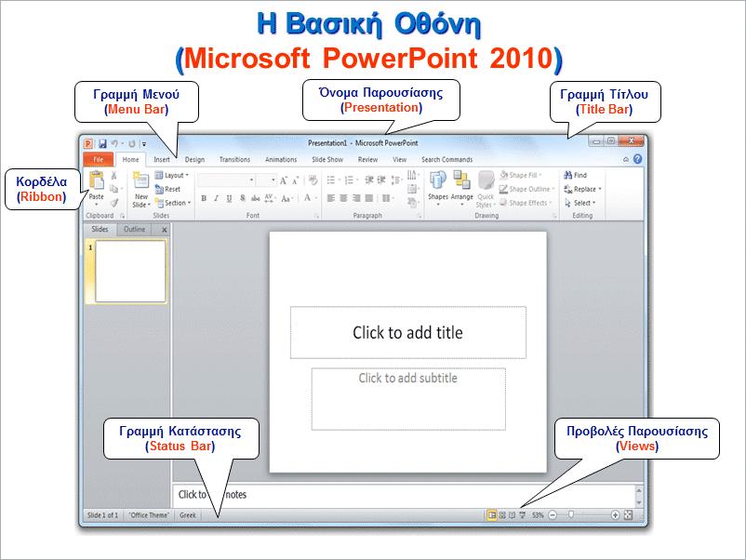Open the Layout dropdown
746x560 pixels.
(x=172, y=175)
